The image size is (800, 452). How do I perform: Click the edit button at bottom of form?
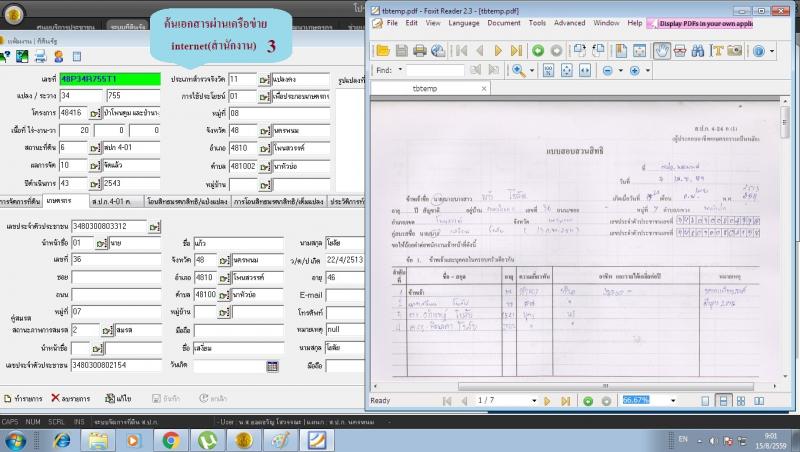118,398
